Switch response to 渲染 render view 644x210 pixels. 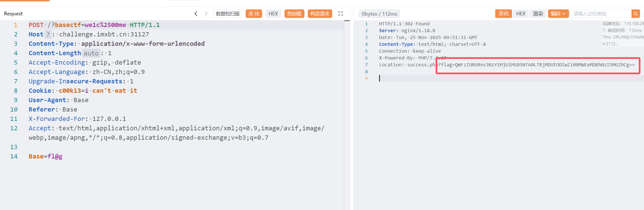tap(538, 14)
